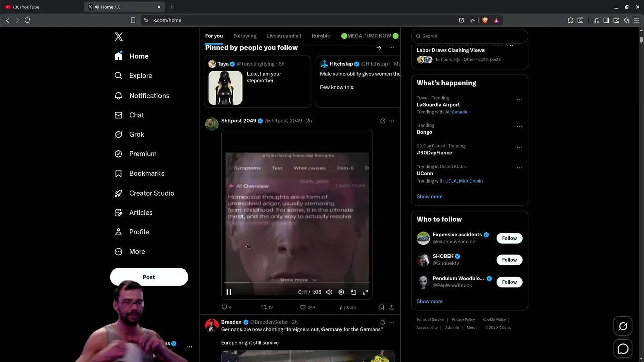Viewport: 644px width, 362px height.
Task: Click the Post button
Action: (x=149, y=277)
